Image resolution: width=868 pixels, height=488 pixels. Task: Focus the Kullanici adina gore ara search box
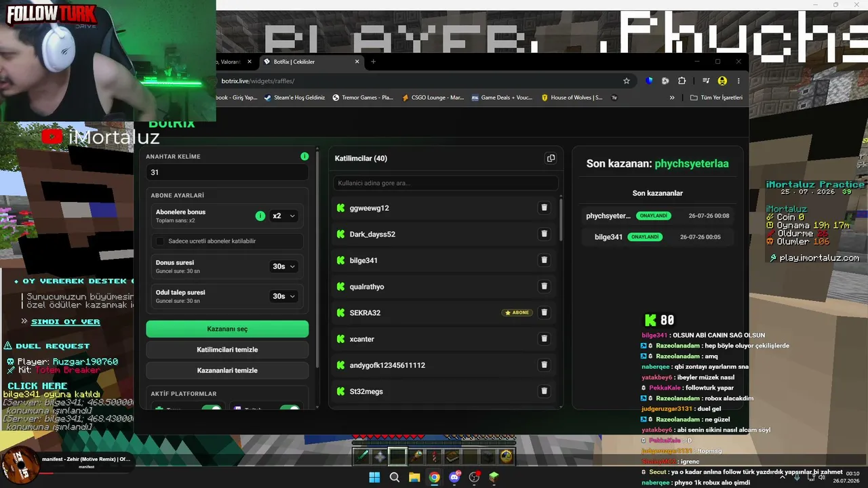[446, 183]
